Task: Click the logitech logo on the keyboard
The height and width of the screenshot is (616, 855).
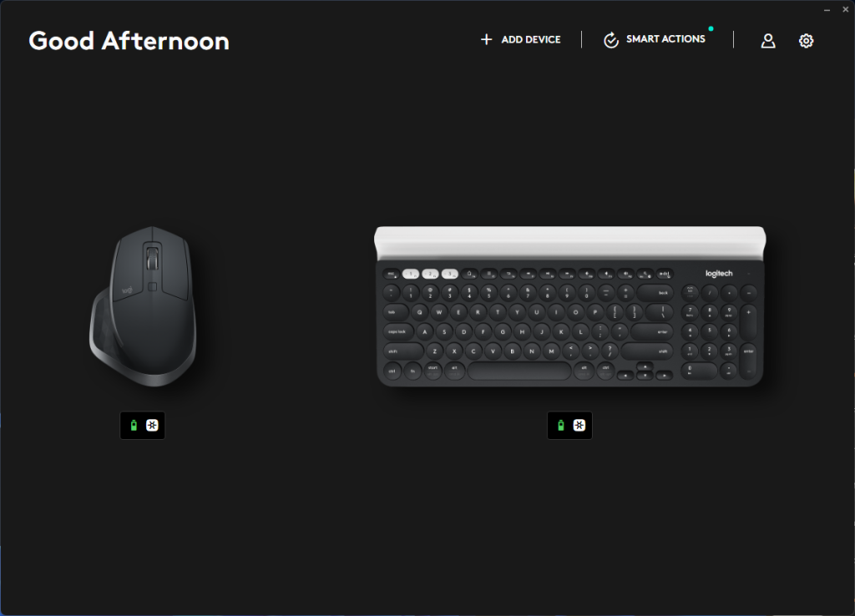Action: click(x=719, y=274)
